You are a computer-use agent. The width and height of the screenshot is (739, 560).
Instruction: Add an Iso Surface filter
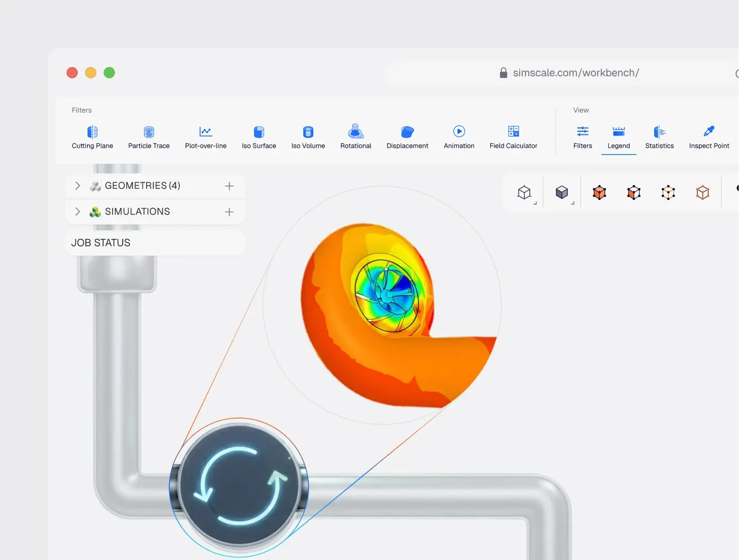259,138
